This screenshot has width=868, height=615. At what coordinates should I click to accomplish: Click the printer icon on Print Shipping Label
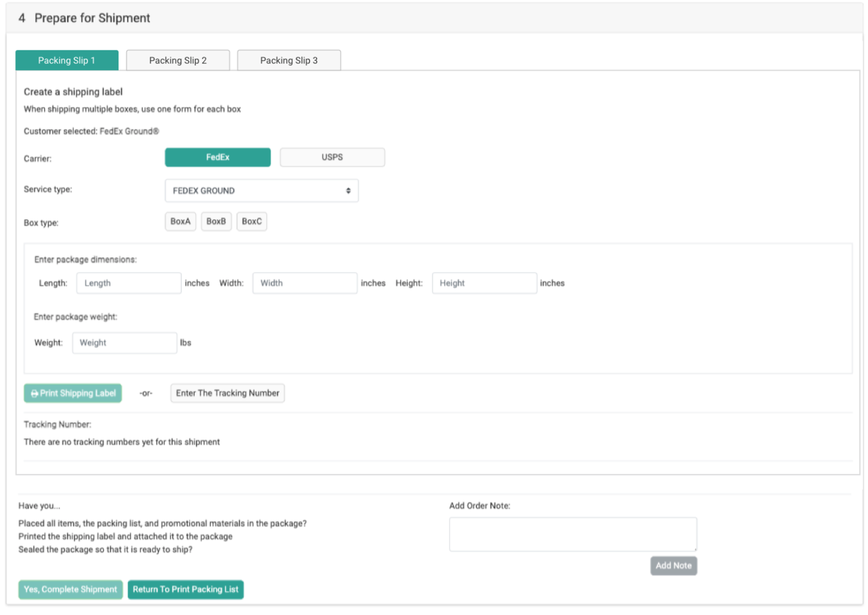click(34, 393)
